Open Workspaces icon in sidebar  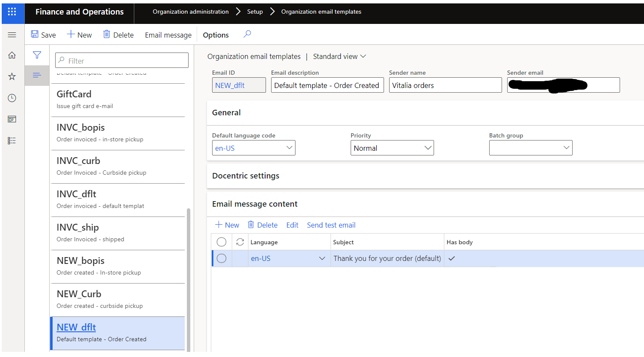tap(12, 119)
